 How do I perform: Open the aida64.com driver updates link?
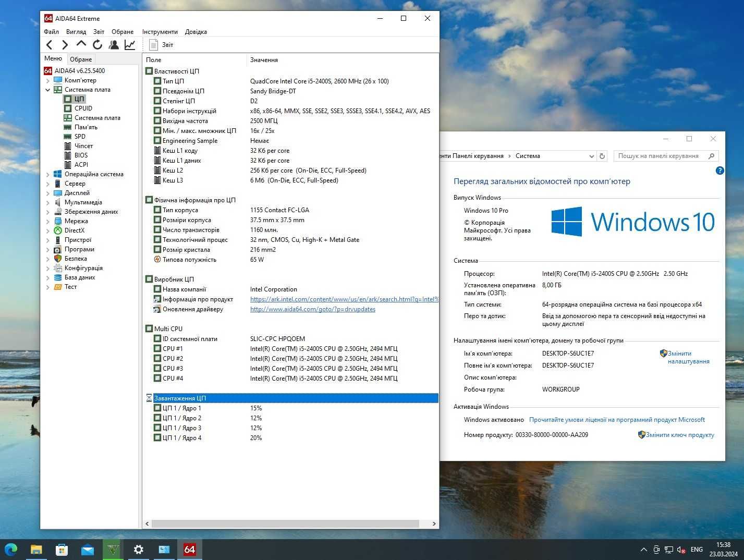313,309
